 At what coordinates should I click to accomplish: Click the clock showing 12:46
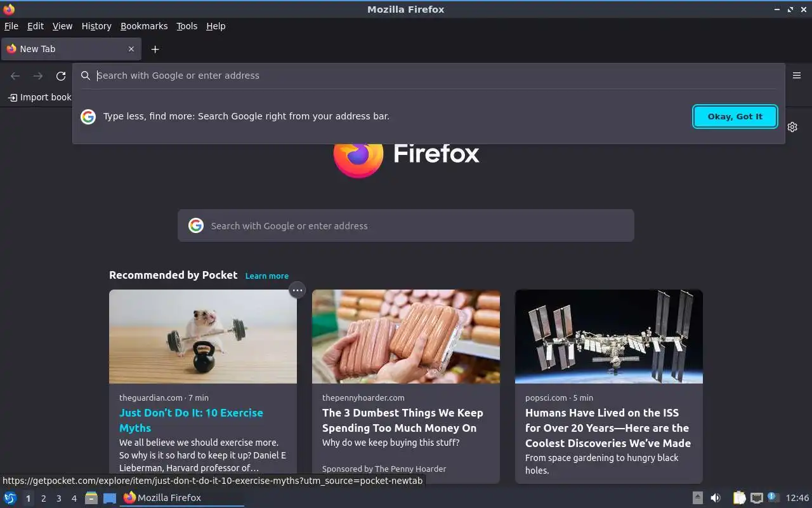797,498
